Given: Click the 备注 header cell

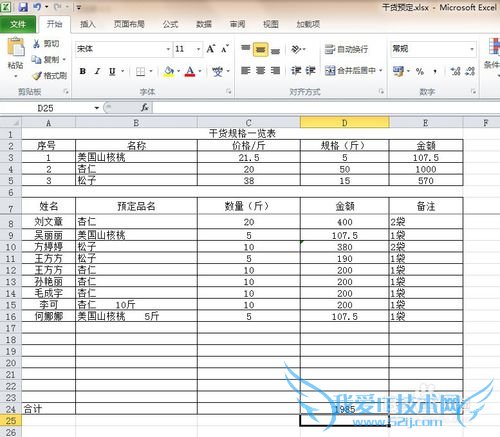Looking at the screenshot, I should [426, 207].
